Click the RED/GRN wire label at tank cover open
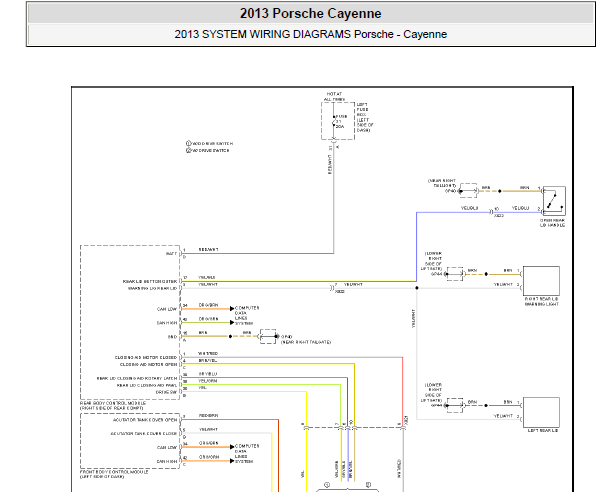The height and width of the screenshot is (492, 605). point(208,416)
